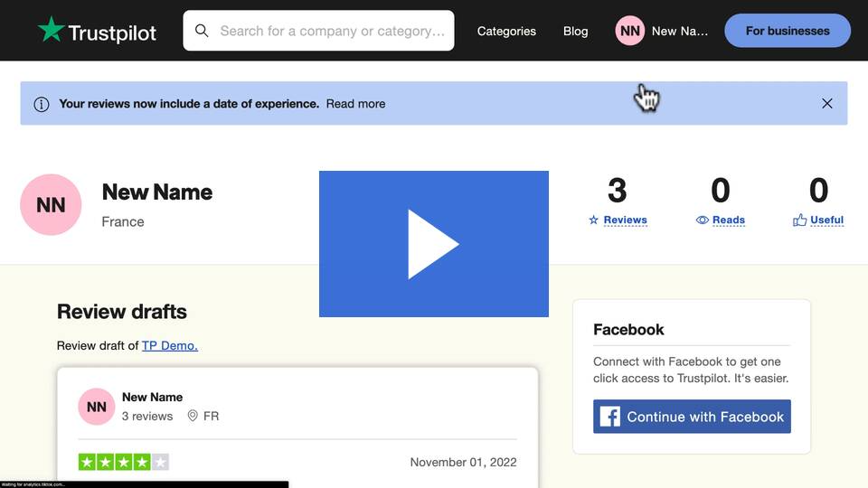Click the Facebook card heading
Screen dimensions: 868x488
pyautogui.click(x=628, y=330)
